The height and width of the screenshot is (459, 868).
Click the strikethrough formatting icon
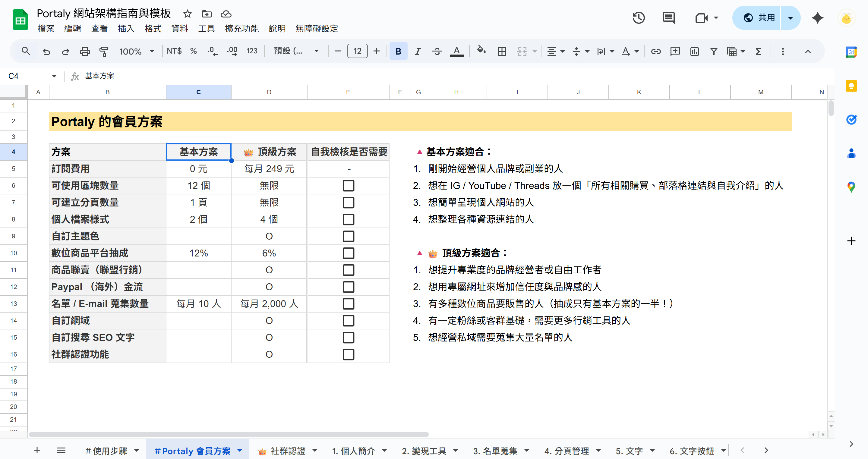pyautogui.click(x=437, y=51)
